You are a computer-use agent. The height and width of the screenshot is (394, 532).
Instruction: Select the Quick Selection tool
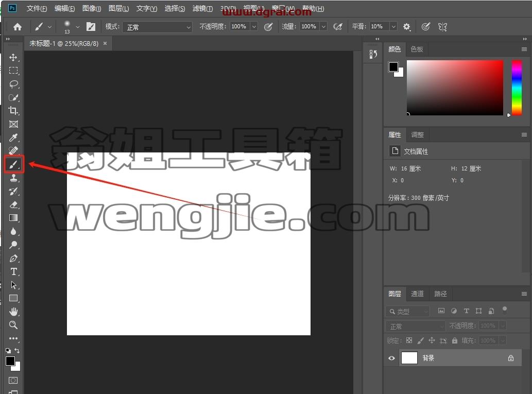pyautogui.click(x=13, y=97)
